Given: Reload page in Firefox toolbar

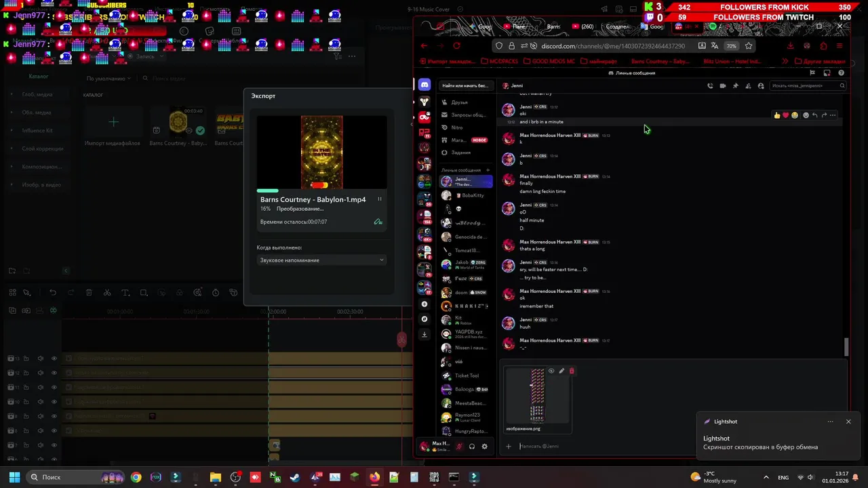Looking at the screenshot, I should (x=456, y=46).
